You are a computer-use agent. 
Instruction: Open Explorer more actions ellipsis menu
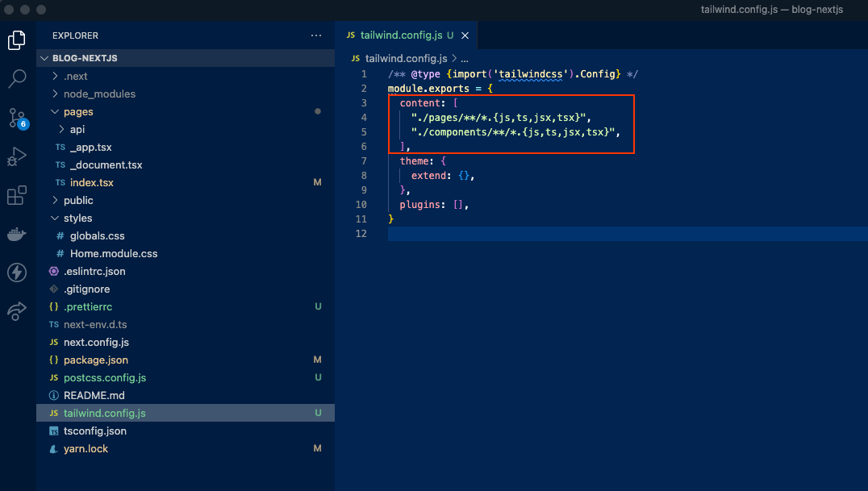pos(316,35)
